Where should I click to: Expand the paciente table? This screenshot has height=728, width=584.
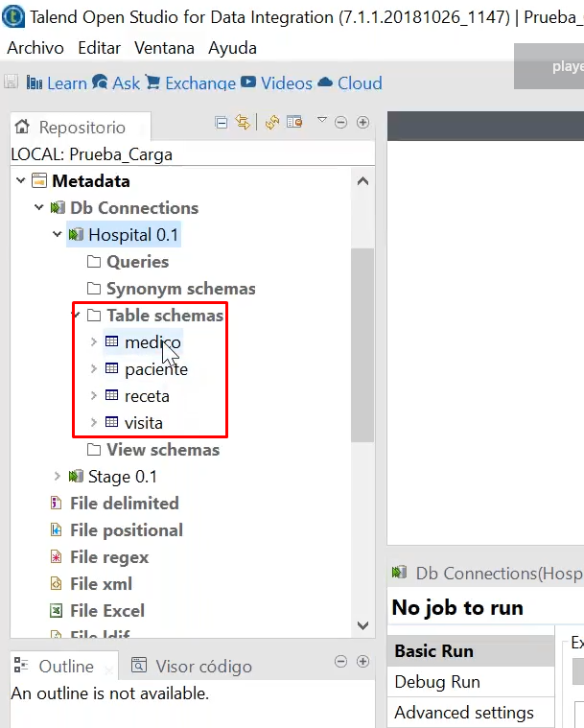tap(94, 368)
